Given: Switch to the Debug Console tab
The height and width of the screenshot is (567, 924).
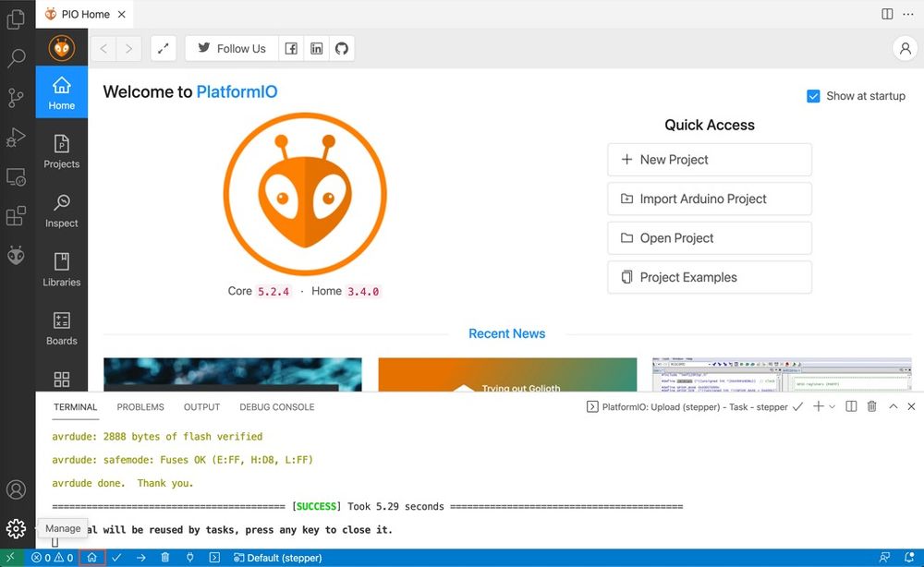Looking at the screenshot, I should click(276, 406).
